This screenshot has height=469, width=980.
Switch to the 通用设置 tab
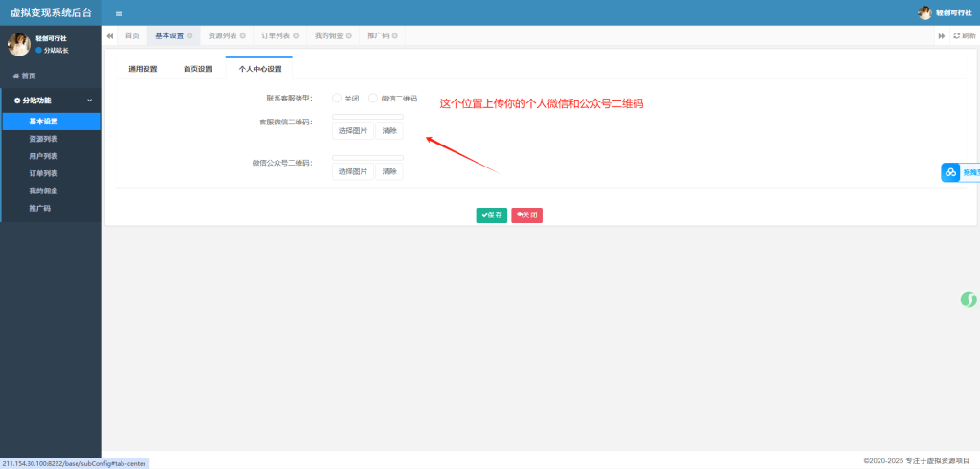[x=143, y=69]
